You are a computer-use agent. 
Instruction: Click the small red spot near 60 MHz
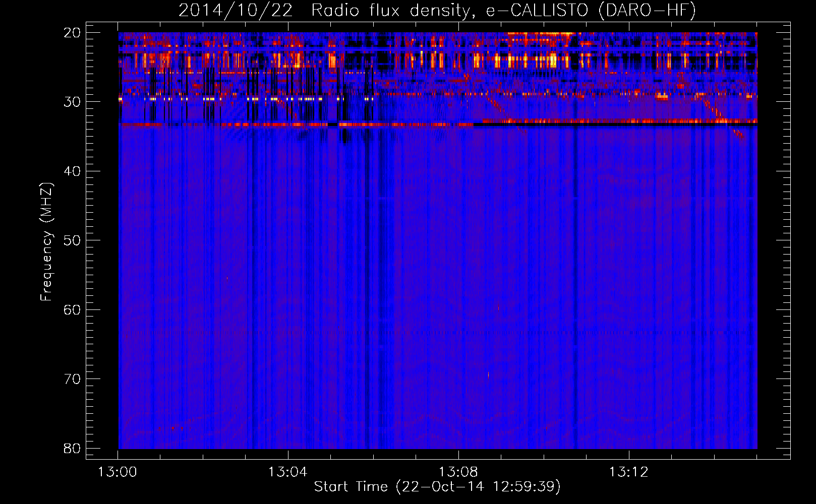coord(498,307)
